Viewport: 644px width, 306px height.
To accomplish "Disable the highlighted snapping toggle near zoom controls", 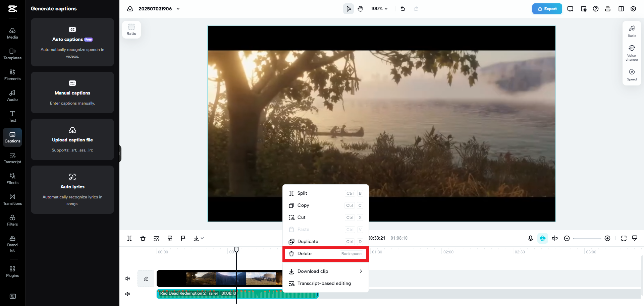I will [x=543, y=238].
